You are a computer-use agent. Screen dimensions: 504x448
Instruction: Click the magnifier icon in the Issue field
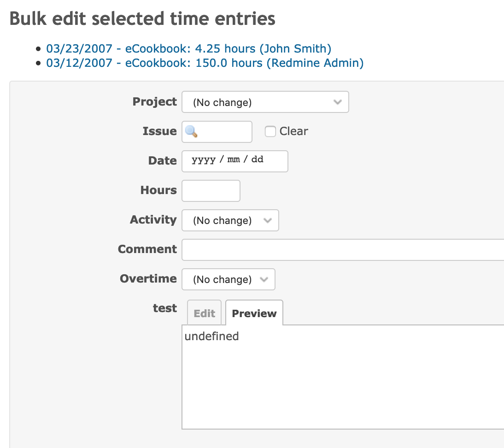[191, 132]
